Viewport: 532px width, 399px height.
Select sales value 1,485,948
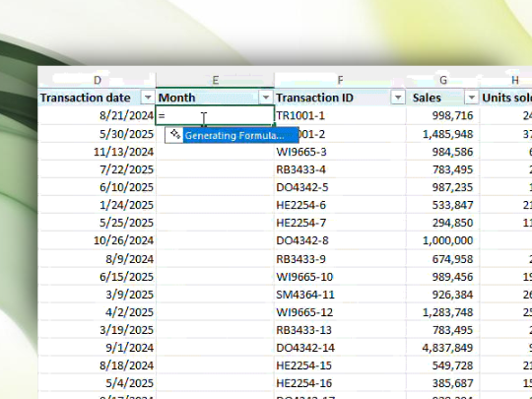(442, 134)
